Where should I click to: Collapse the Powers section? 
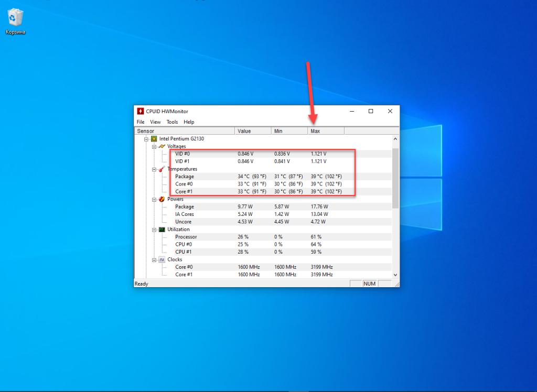coord(154,199)
